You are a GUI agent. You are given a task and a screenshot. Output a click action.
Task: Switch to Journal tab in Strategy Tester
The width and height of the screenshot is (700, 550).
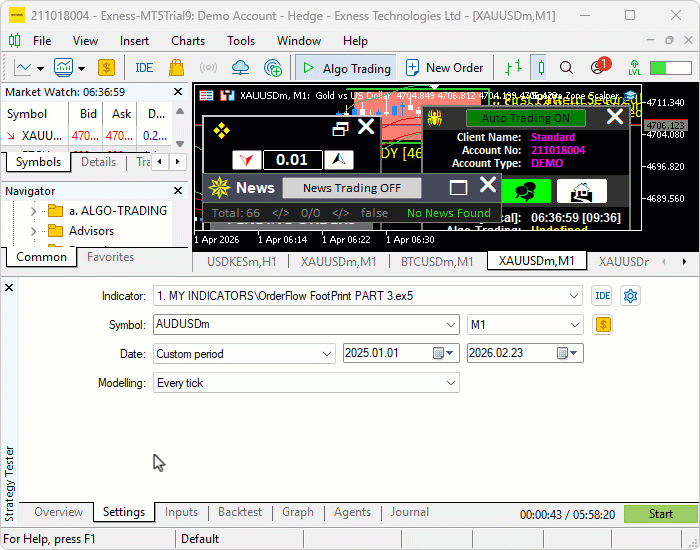pyautogui.click(x=409, y=512)
